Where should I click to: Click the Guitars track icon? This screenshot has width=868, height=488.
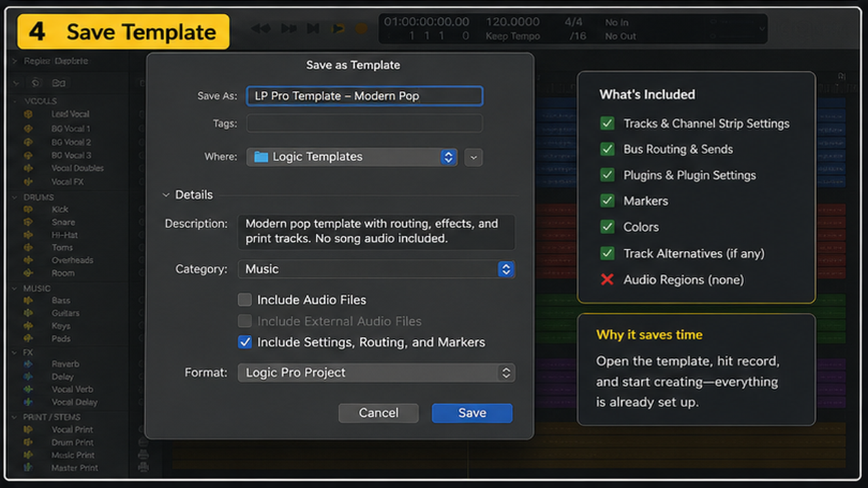coord(28,313)
